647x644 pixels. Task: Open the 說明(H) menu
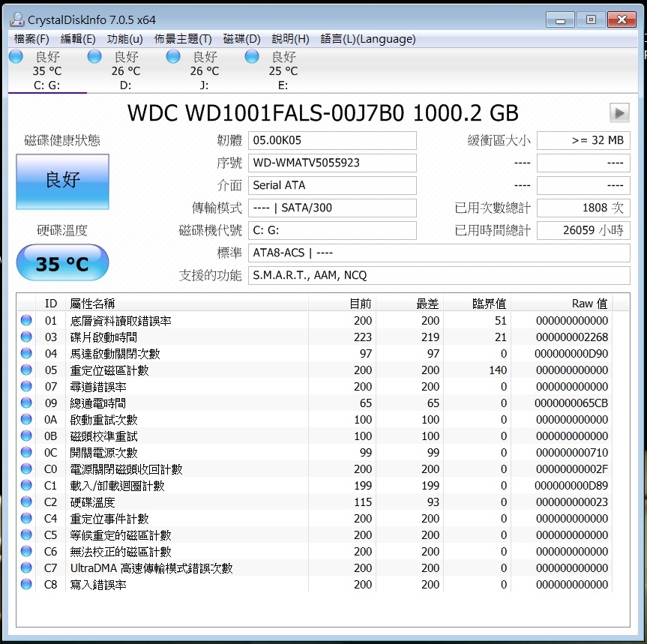(x=290, y=39)
